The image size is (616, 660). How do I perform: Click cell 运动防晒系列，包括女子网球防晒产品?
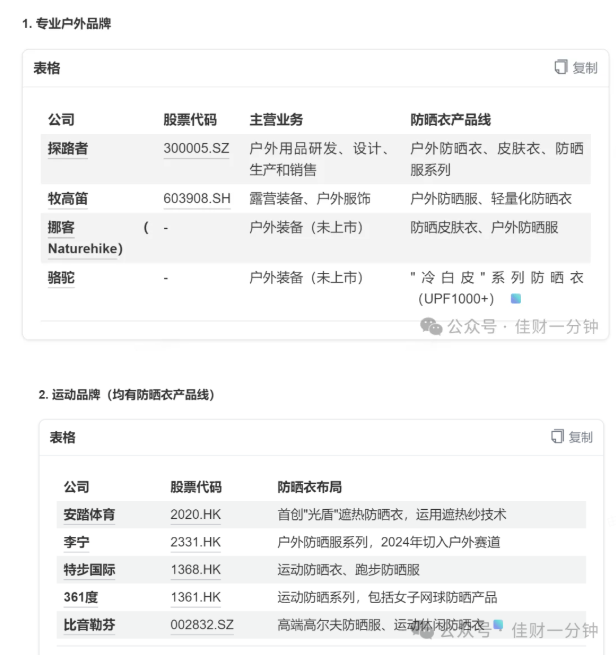387,597
